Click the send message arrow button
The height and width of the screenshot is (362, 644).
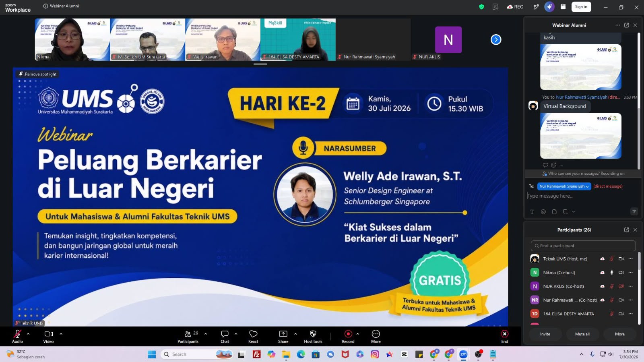tap(634, 211)
